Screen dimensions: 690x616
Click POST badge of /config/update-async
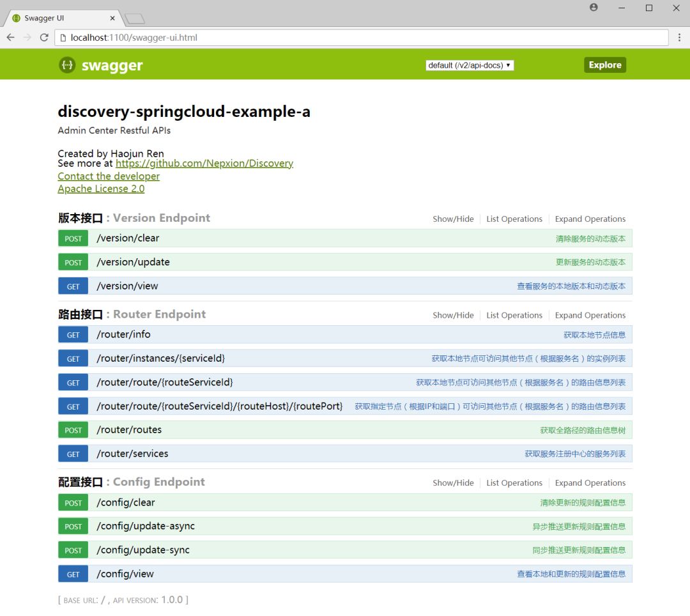[x=73, y=527]
